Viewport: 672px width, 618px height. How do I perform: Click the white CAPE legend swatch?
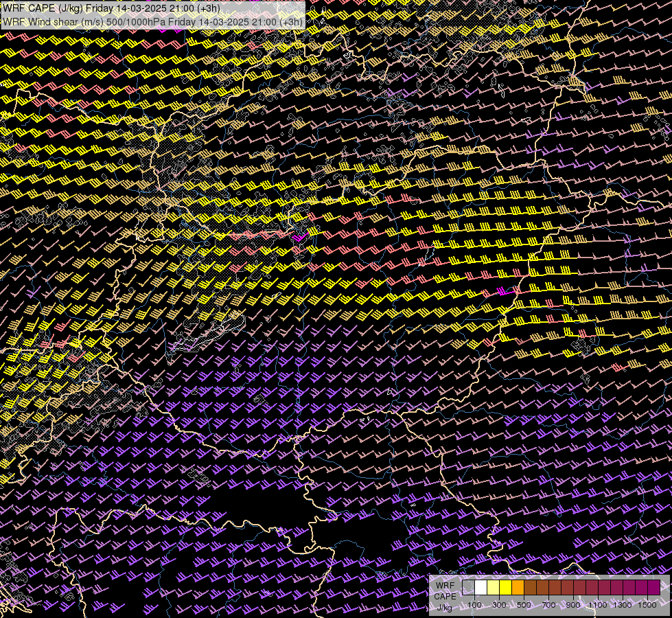pyautogui.click(x=481, y=588)
